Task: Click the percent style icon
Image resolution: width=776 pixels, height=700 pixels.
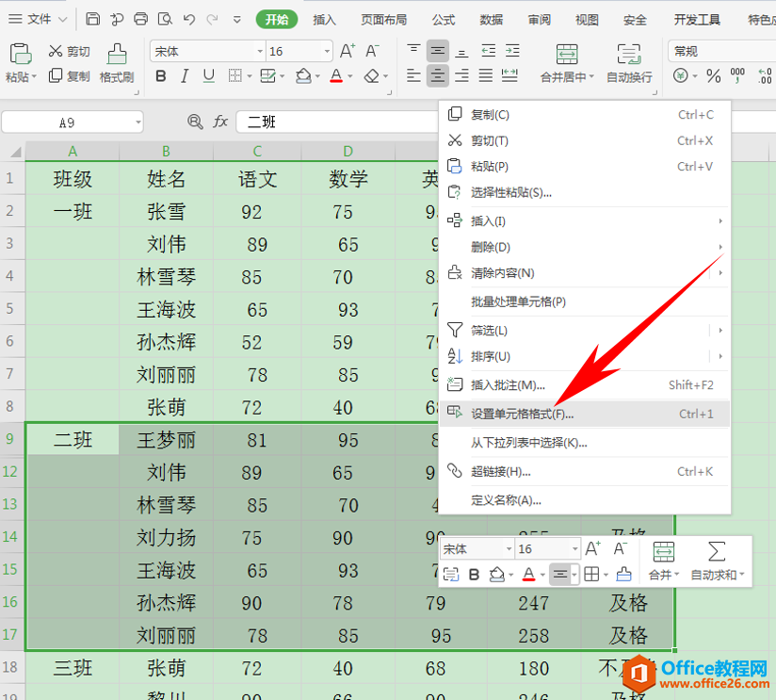Action: coord(713,76)
